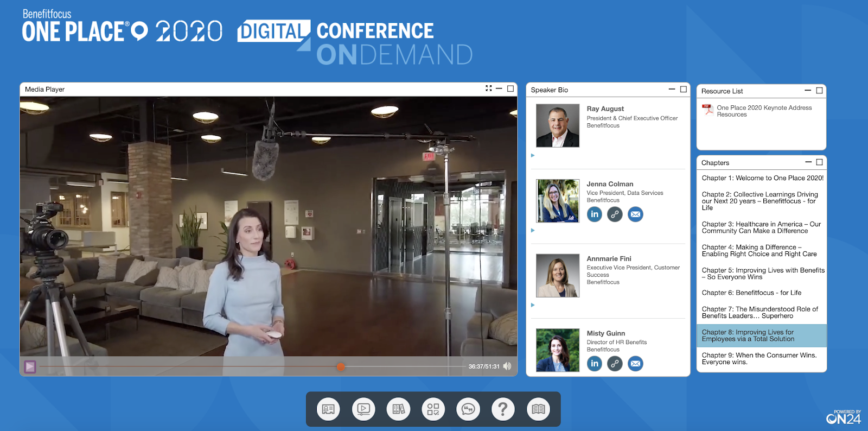
Task: Click Jenna Colman's headshot photo
Action: click(x=558, y=201)
